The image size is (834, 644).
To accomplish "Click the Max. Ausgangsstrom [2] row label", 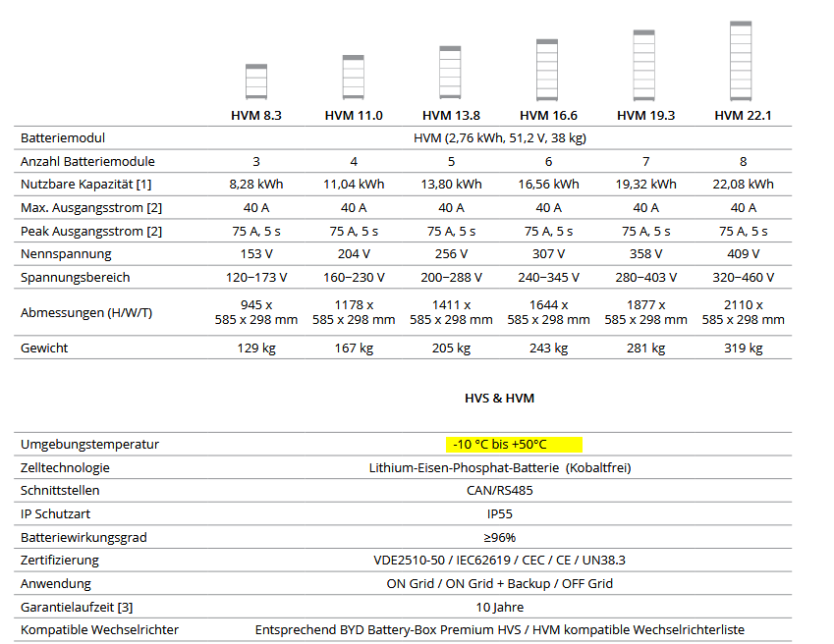I will pos(91,208).
